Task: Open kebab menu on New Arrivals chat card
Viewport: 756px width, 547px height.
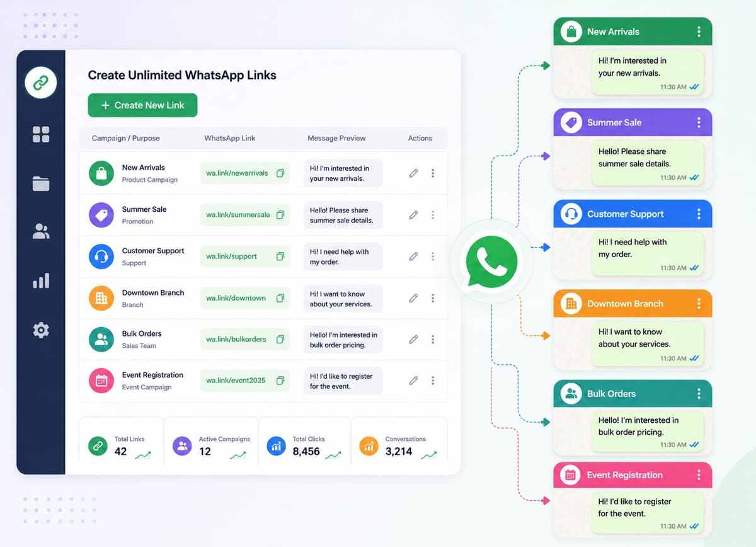Action: click(699, 32)
